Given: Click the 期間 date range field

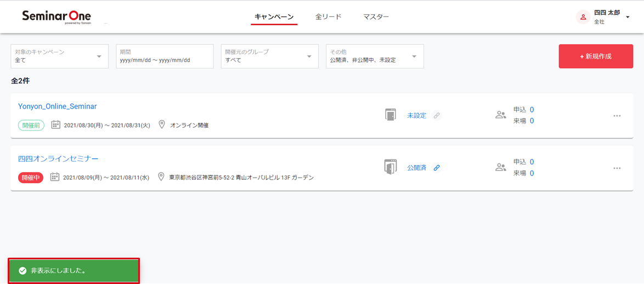Looking at the screenshot, I should [165, 56].
